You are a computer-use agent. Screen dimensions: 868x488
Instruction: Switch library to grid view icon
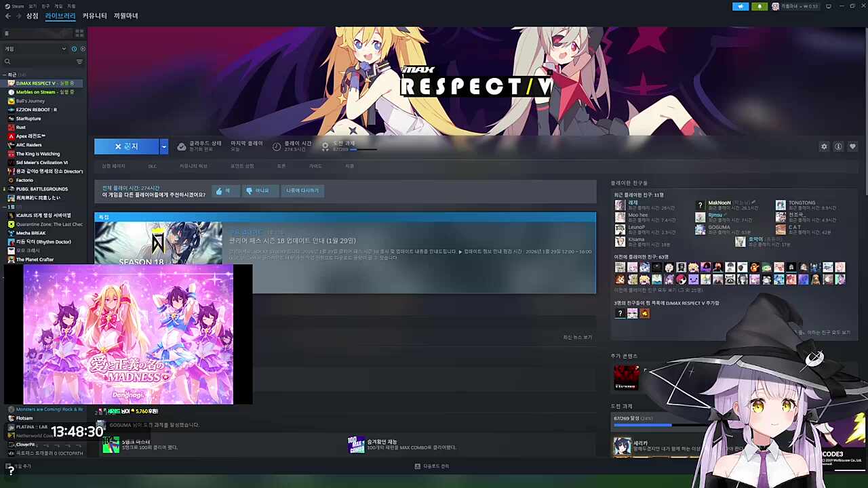(x=79, y=33)
